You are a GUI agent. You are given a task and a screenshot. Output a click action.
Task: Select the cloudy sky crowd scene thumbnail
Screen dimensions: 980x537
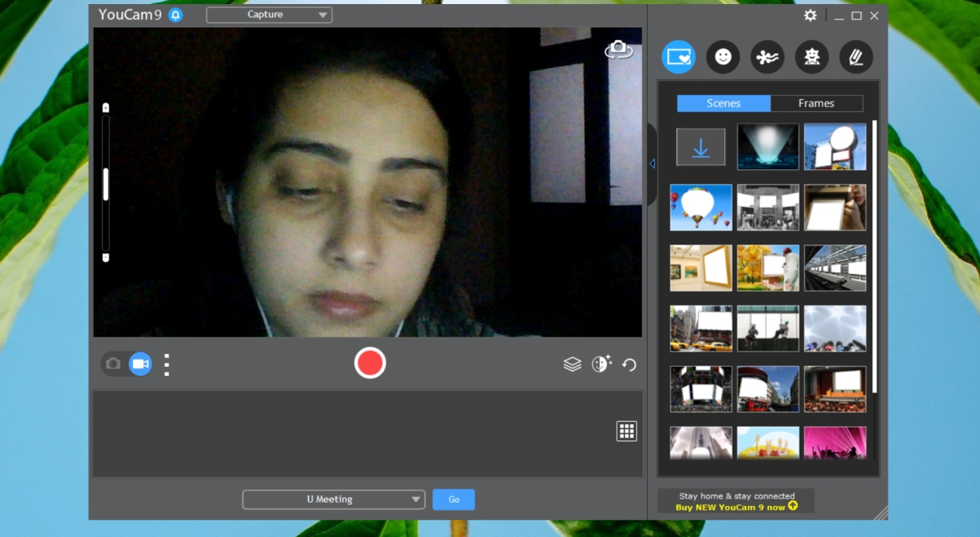click(x=835, y=328)
